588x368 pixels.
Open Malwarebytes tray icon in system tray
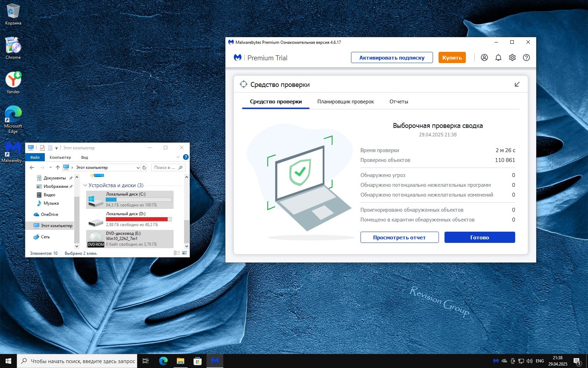pos(496,361)
